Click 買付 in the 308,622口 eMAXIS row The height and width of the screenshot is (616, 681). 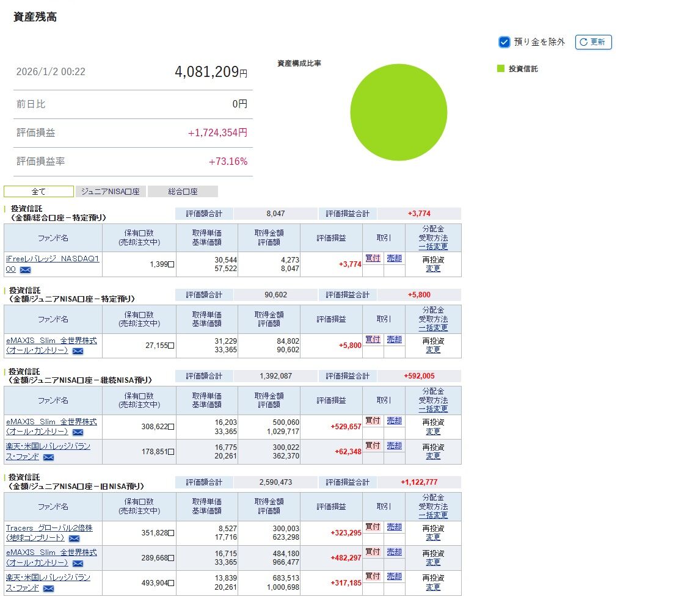click(373, 421)
